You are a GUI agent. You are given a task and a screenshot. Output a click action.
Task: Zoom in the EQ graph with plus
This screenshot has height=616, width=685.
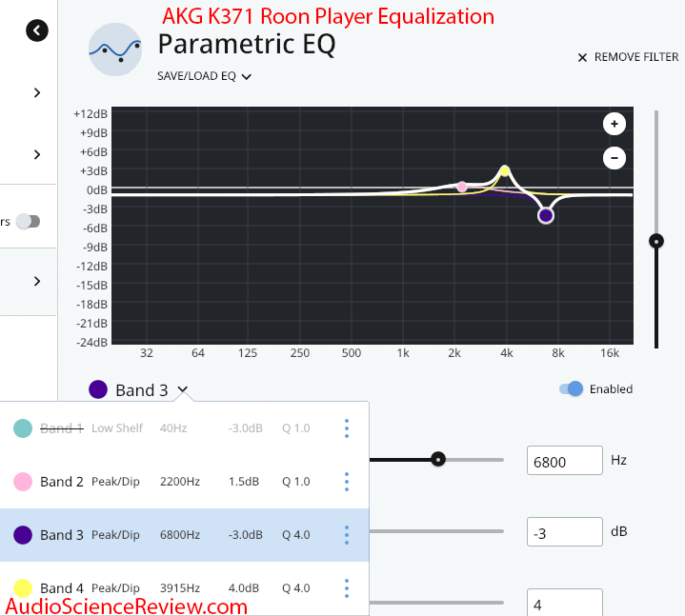[x=614, y=124]
